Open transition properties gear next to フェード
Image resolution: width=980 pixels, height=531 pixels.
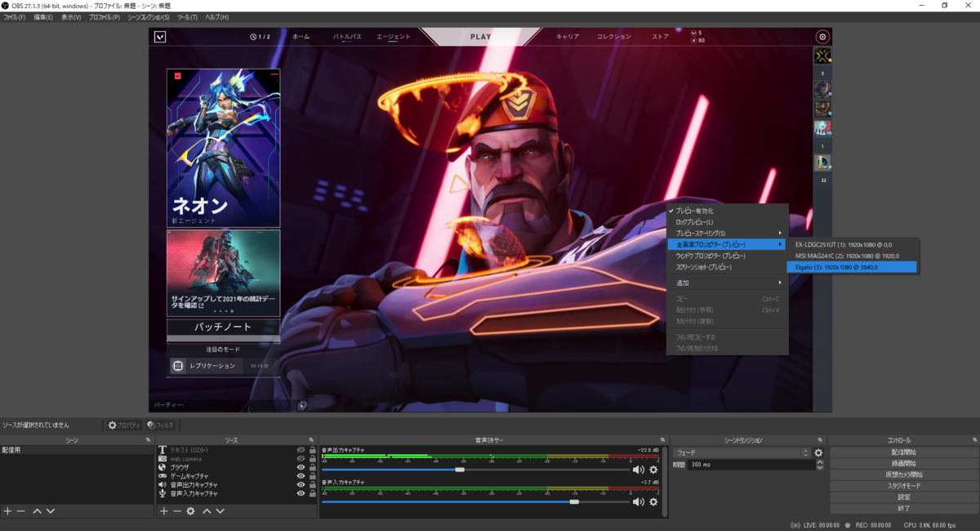(x=818, y=453)
